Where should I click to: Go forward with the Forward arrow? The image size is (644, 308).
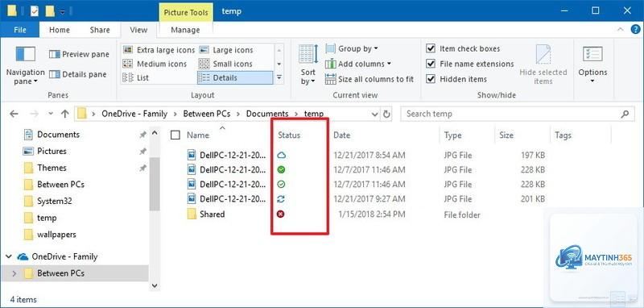35,114
